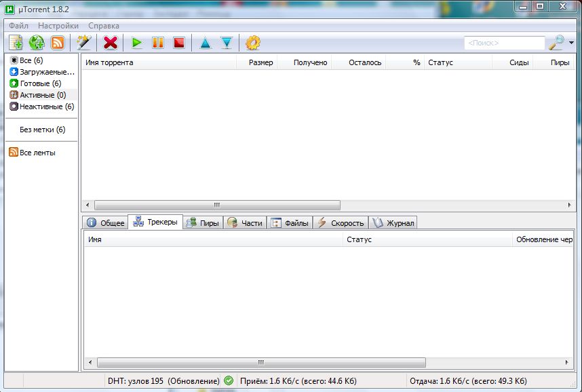Open the Файл menu
The height and width of the screenshot is (392, 582).
(x=18, y=26)
